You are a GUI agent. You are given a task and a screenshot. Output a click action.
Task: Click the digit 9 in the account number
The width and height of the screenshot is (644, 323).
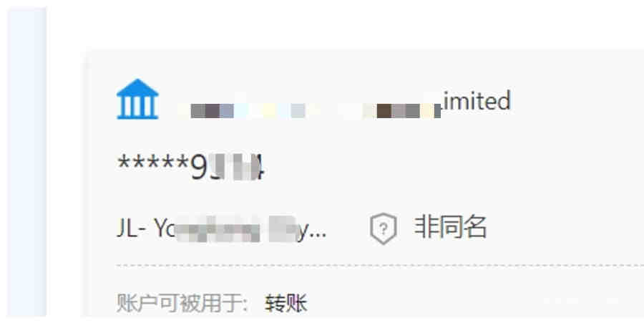click(x=199, y=168)
